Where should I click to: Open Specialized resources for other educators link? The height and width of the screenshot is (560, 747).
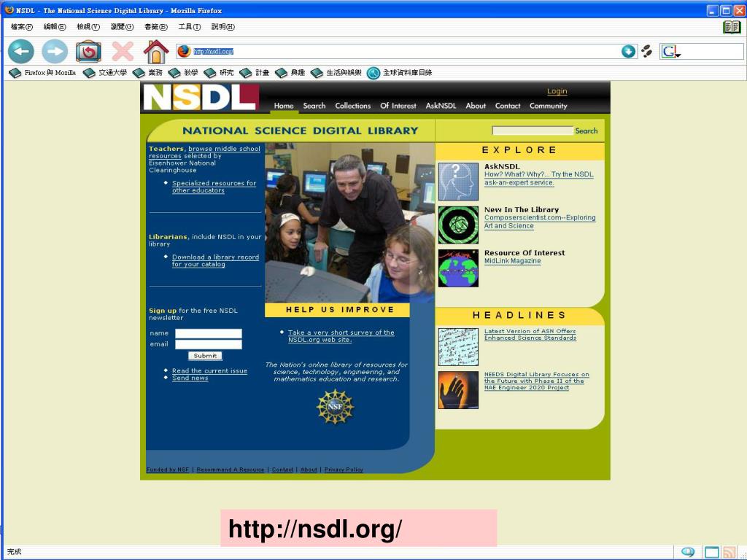pyautogui.click(x=214, y=187)
